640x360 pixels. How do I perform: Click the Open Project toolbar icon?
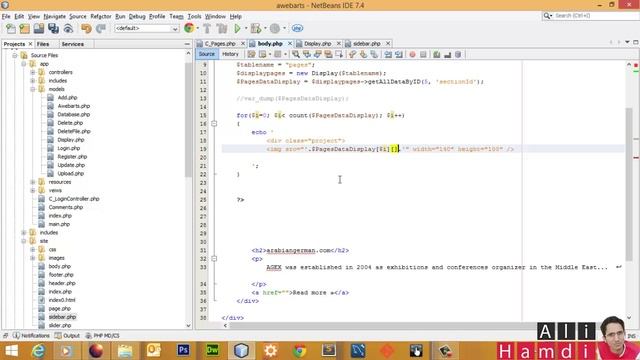39,28
